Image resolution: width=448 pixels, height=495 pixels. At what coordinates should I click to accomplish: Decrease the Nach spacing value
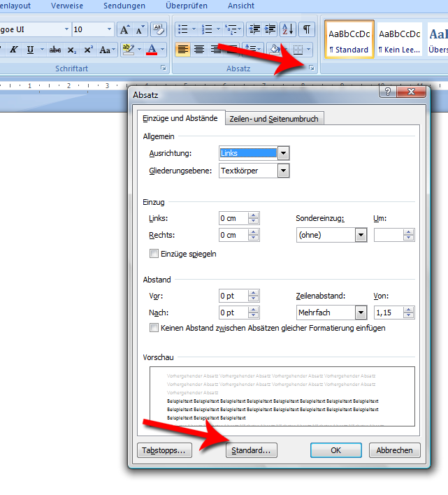(253, 316)
